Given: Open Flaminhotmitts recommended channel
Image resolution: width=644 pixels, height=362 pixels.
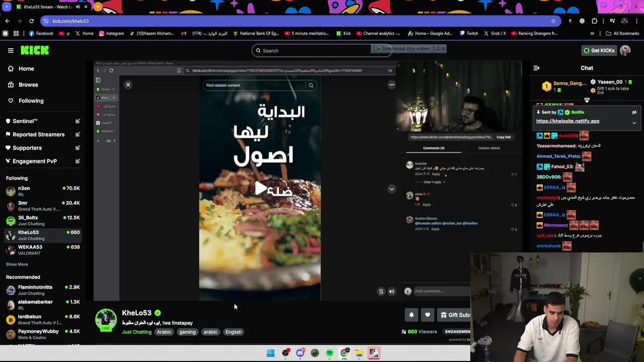Looking at the screenshot, I should (x=43, y=290).
